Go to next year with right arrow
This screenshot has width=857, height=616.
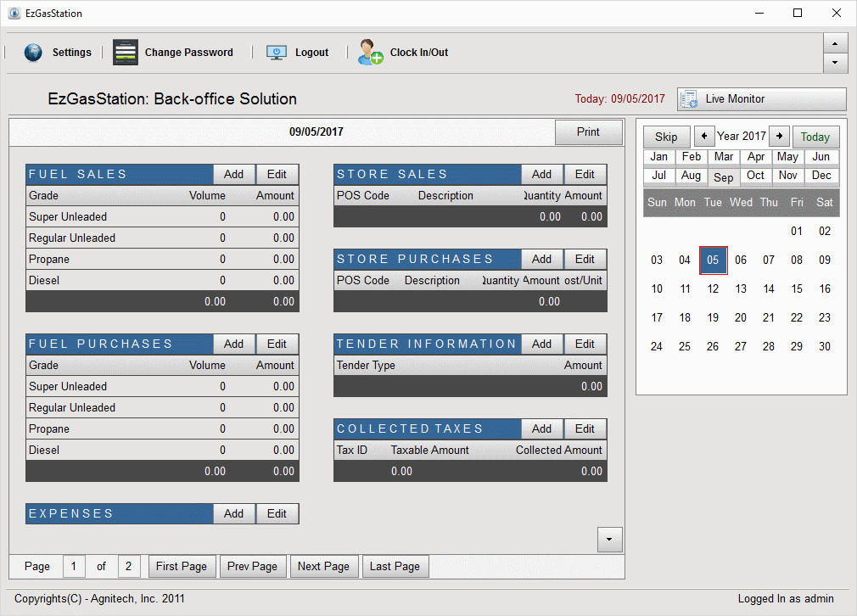click(x=780, y=136)
